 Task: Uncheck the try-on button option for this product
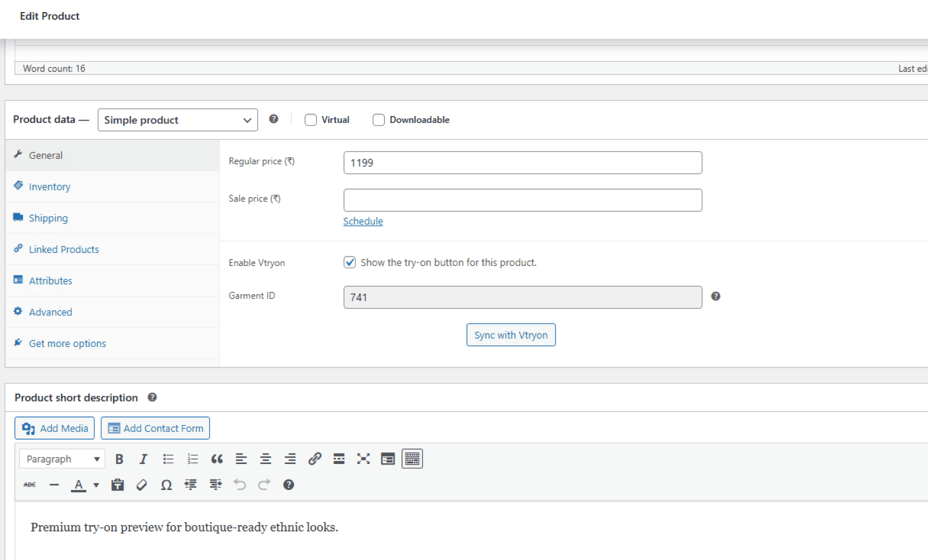click(349, 262)
